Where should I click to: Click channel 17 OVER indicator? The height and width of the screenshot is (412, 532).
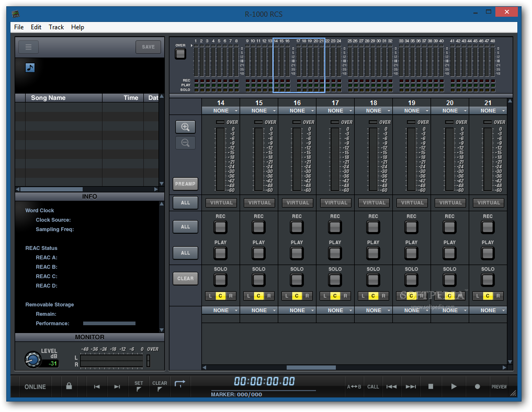pyautogui.click(x=335, y=122)
